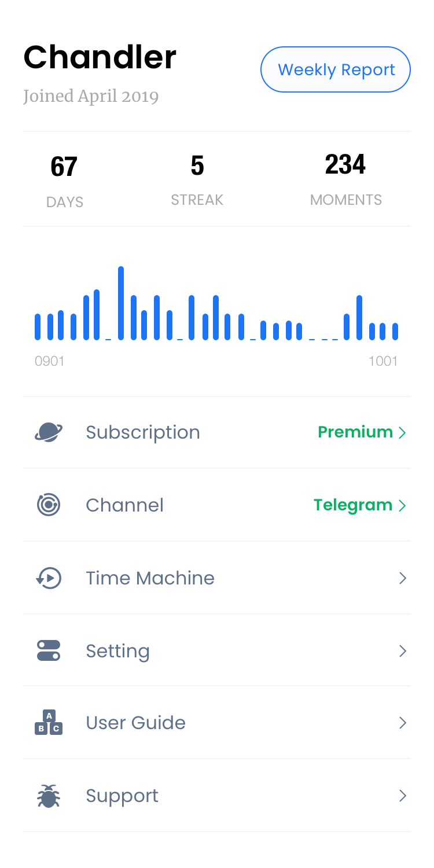Open Time Machine via its chevron
434x868 pixels.
point(403,578)
